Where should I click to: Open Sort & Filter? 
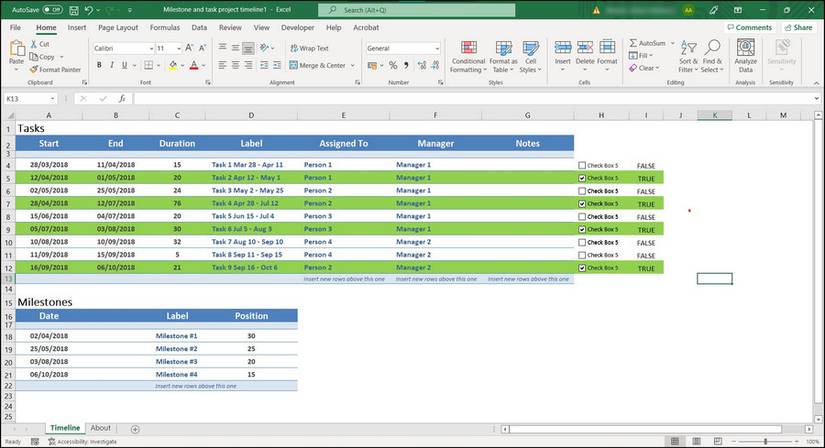688,56
